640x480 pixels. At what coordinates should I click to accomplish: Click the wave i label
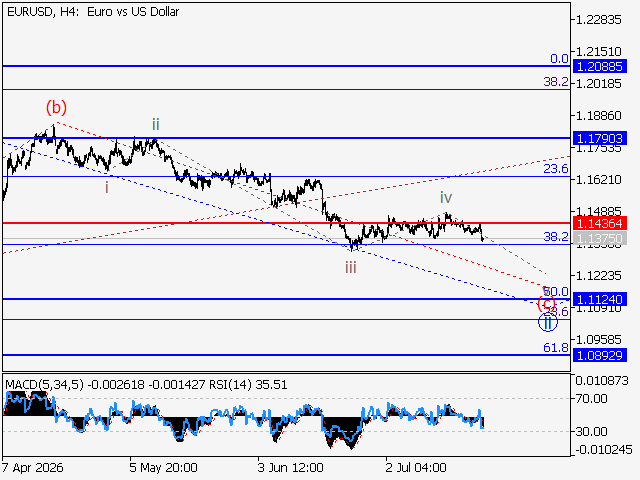point(107,187)
